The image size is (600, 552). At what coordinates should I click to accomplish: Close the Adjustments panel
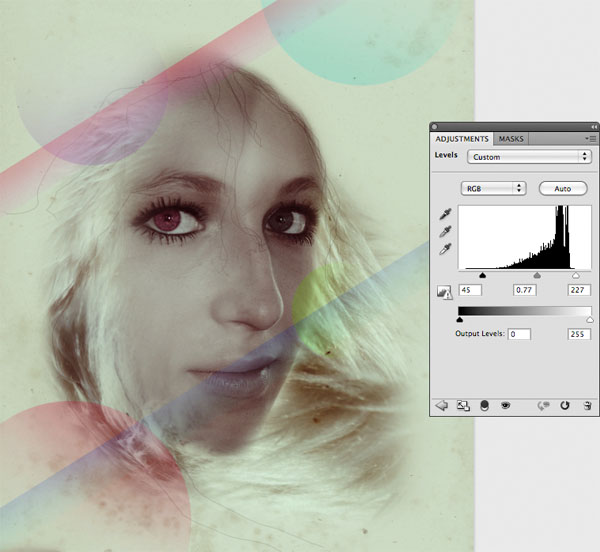(434, 127)
